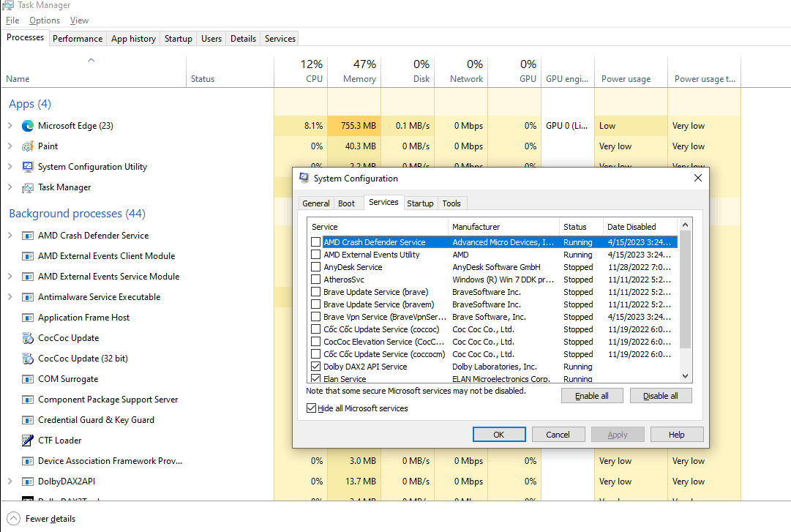Select the Elan Service row
Viewport: 791px width, 532px height.
point(492,379)
